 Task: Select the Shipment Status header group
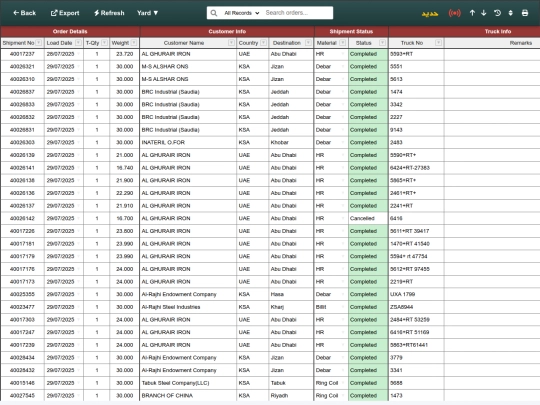click(x=351, y=31)
